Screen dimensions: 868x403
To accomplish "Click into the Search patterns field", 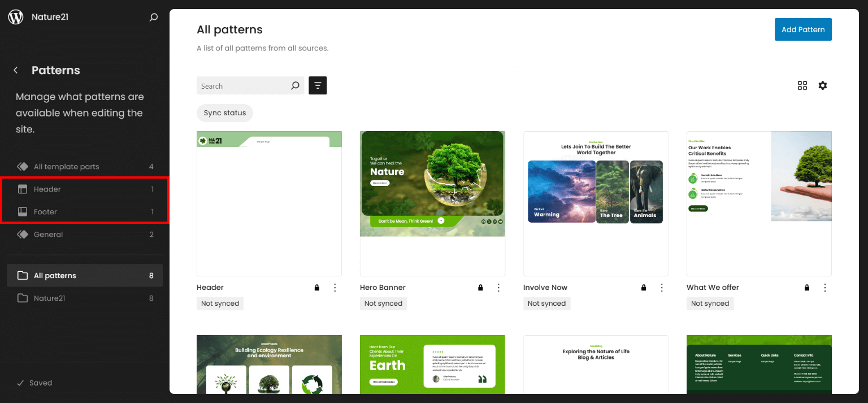I will [242, 86].
